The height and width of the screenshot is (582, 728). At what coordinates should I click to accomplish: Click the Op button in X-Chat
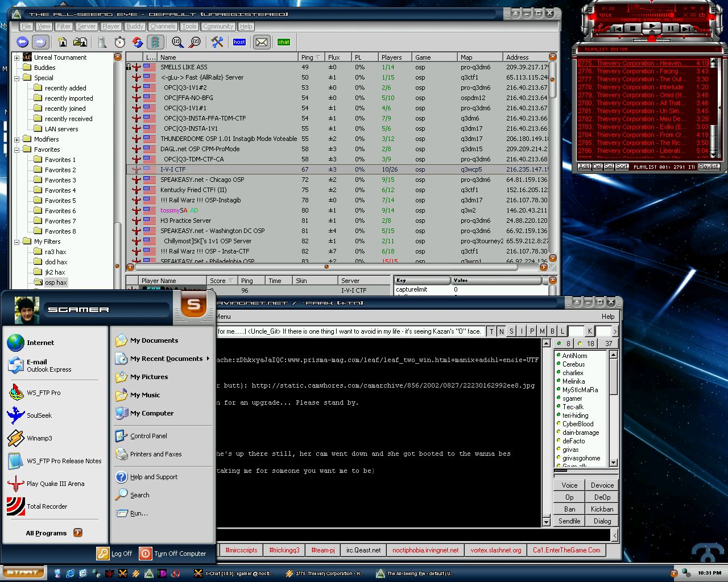(569, 497)
